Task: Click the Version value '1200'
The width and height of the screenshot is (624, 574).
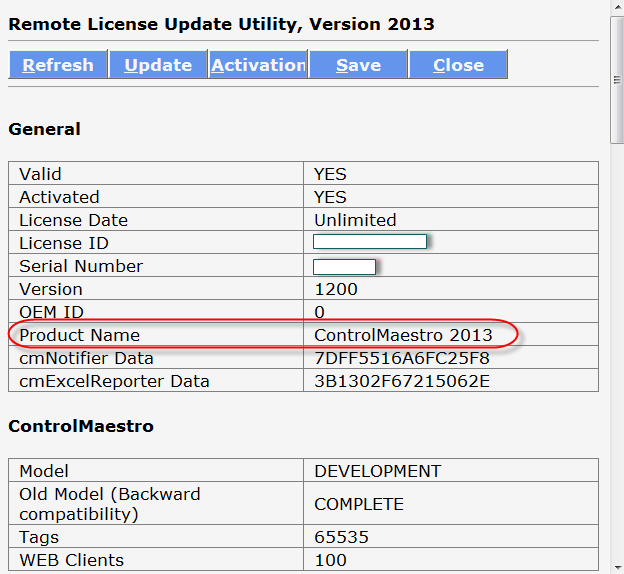Action: pos(336,289)
